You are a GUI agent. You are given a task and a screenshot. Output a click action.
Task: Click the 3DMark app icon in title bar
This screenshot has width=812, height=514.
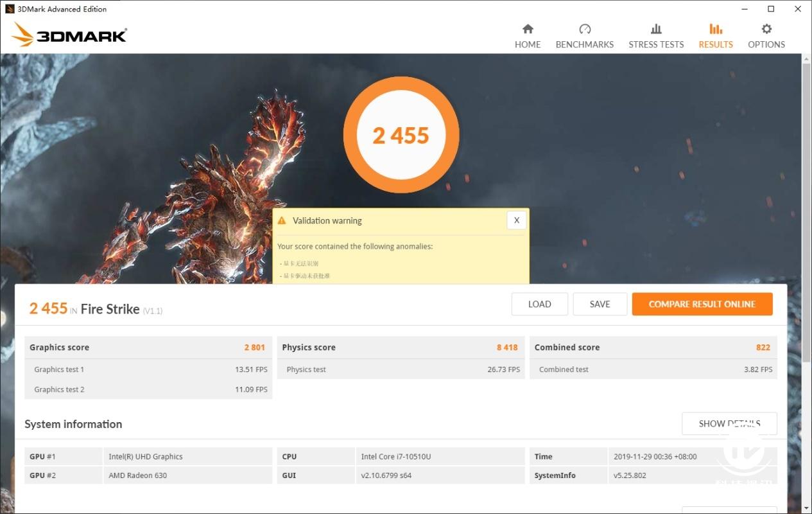click(x=10, y=9)
